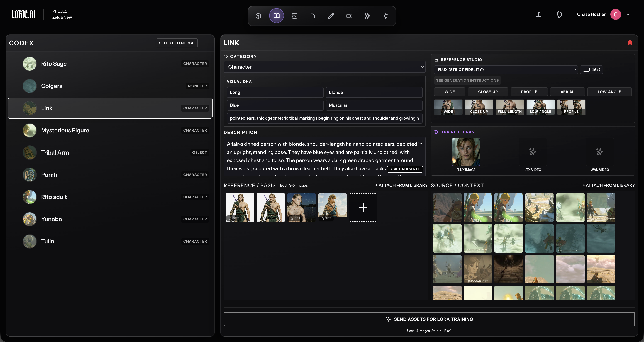Open Rito adult character entry
The image size is (644, 342).
pos(110,197)
